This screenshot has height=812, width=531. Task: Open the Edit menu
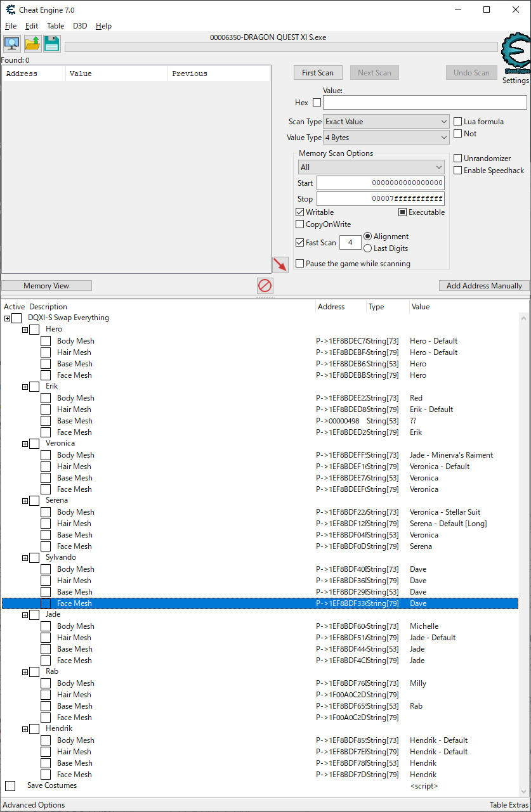[x=32, y=26]
